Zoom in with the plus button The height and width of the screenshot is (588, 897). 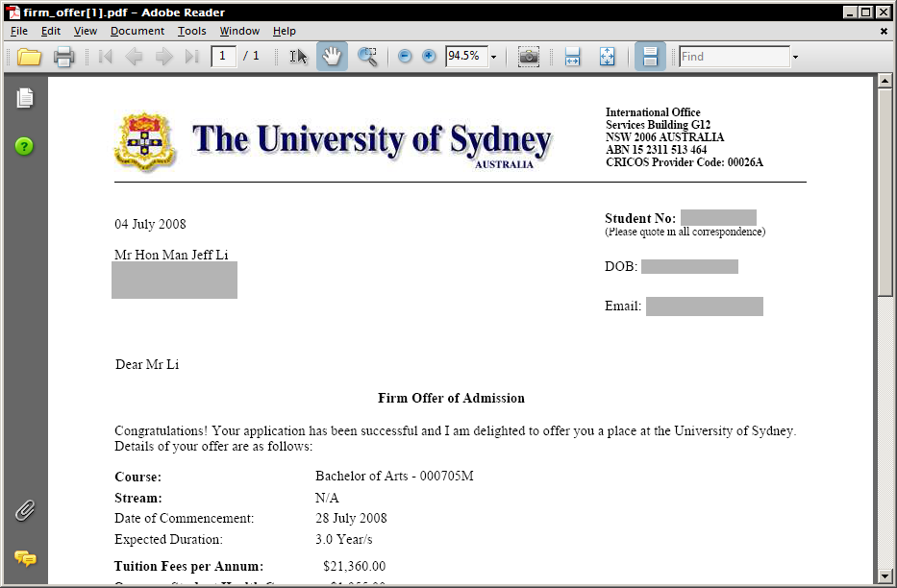click(x=429, y=57)
